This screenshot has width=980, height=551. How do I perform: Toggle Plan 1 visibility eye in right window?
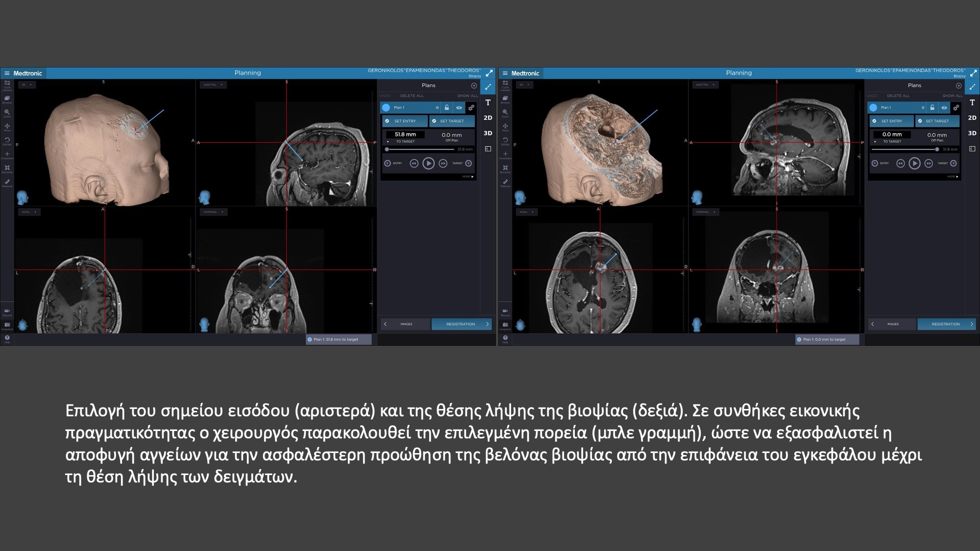[x=944, y=108]
